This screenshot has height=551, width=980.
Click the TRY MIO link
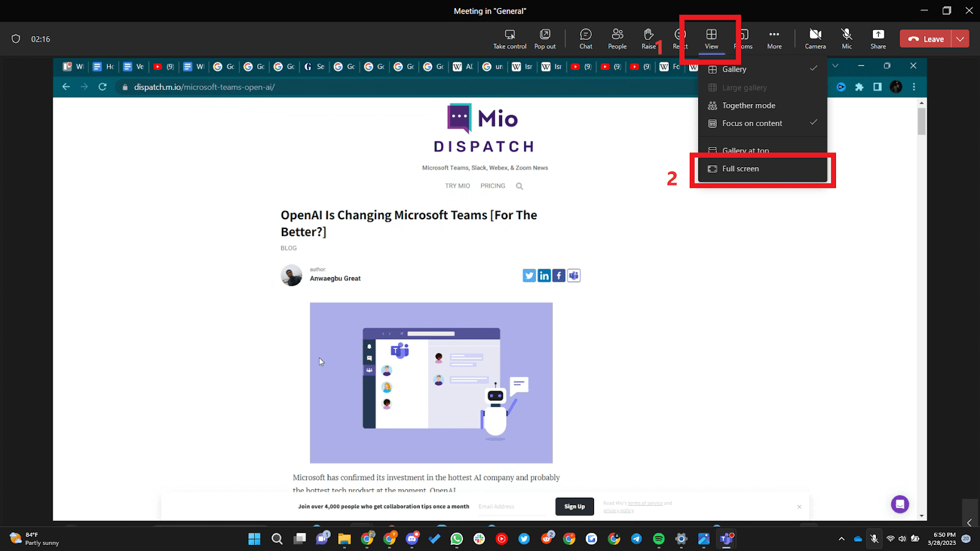457,186
